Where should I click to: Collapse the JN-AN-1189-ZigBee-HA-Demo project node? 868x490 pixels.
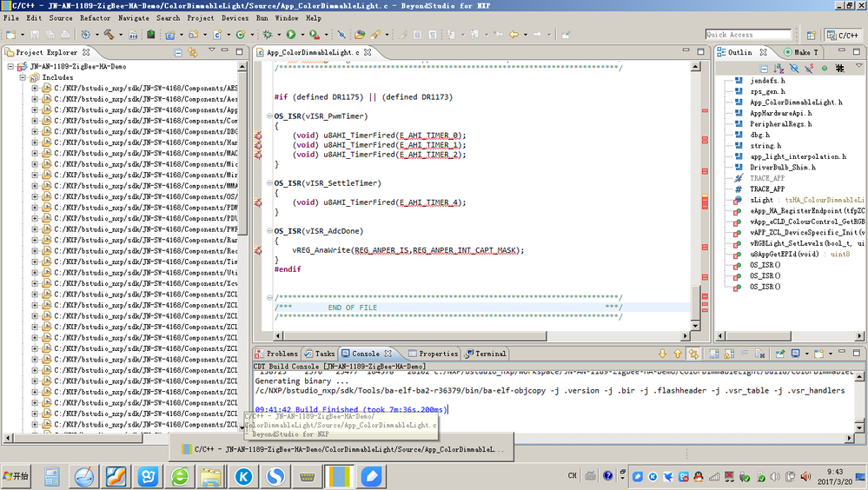tap(10, 66)
